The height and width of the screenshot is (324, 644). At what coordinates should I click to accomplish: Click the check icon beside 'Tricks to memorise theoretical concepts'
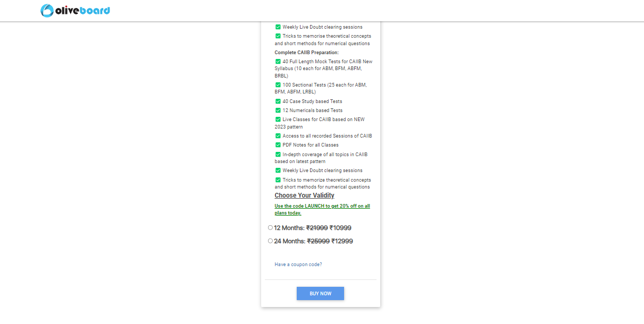tap(278, 36)
